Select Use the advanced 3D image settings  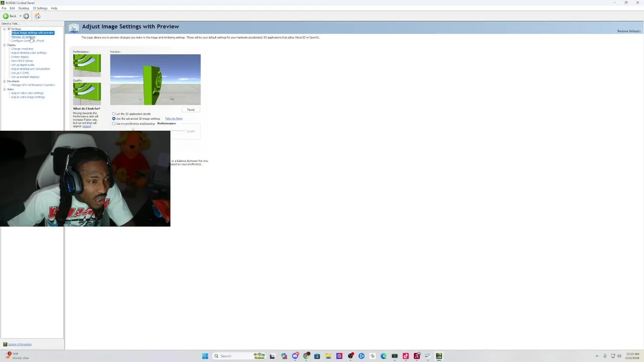tap(114, 119)
